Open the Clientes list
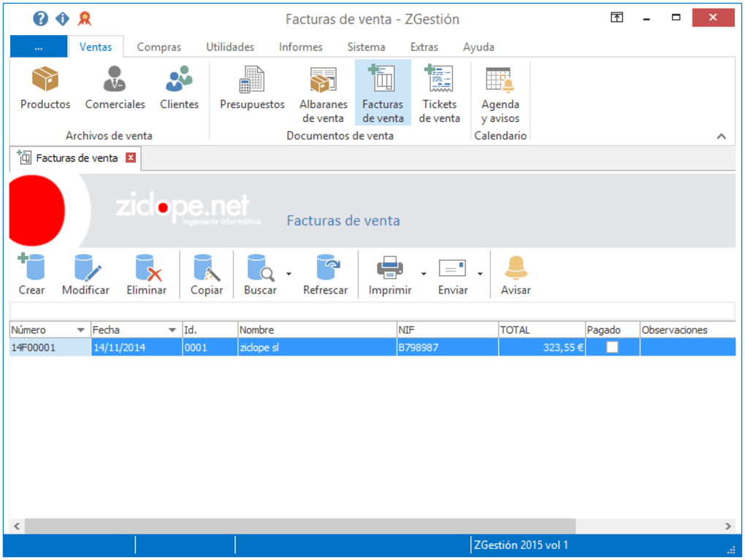745x560 pixels. pyautogui.click(x=179, y=86)
